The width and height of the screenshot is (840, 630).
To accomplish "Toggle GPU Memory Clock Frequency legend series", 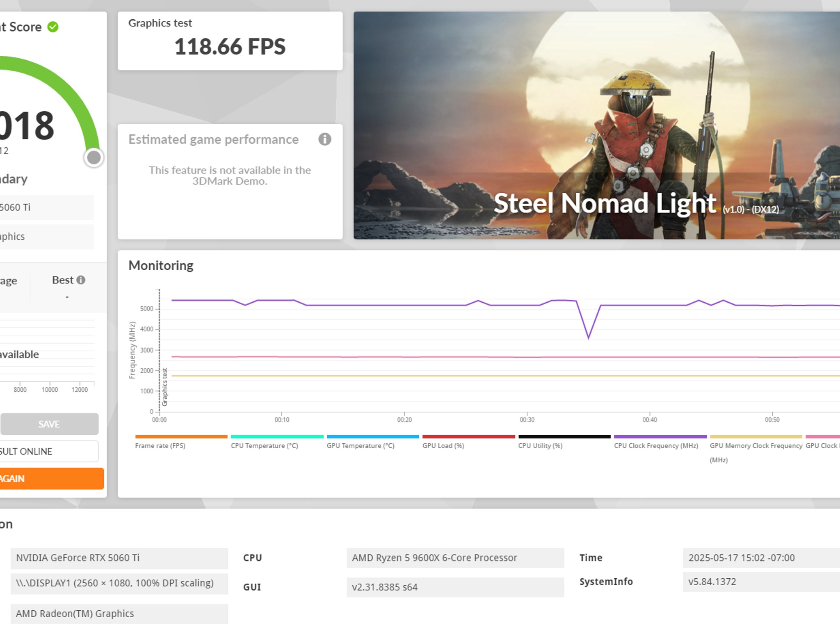I will (x=756, y=449).
